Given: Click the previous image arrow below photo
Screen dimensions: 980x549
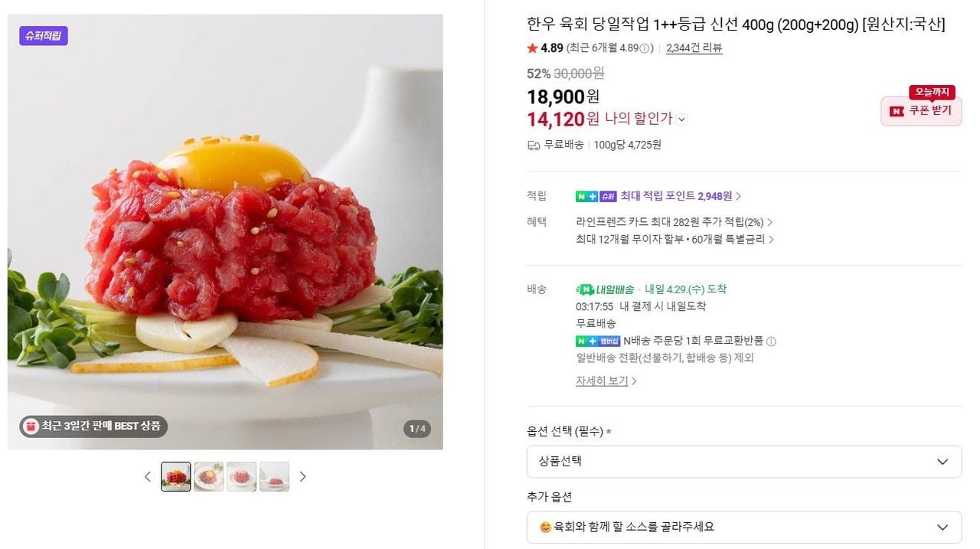Looking at the screenshot, I should 148,476.
